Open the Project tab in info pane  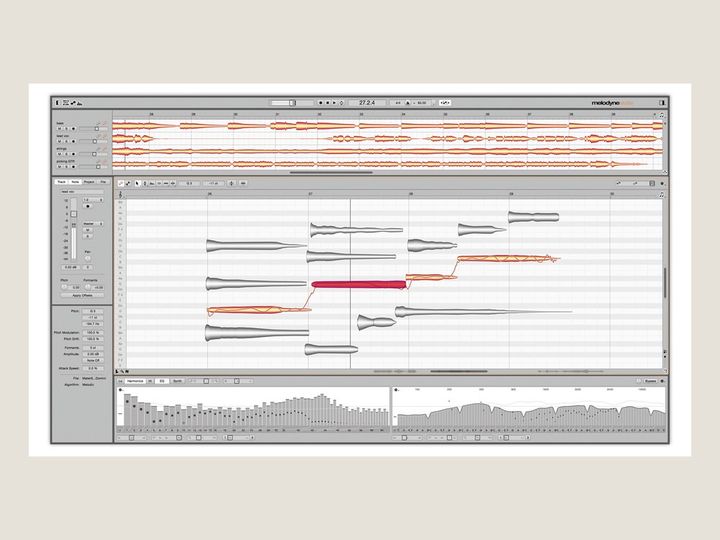[x=89, y=182]
